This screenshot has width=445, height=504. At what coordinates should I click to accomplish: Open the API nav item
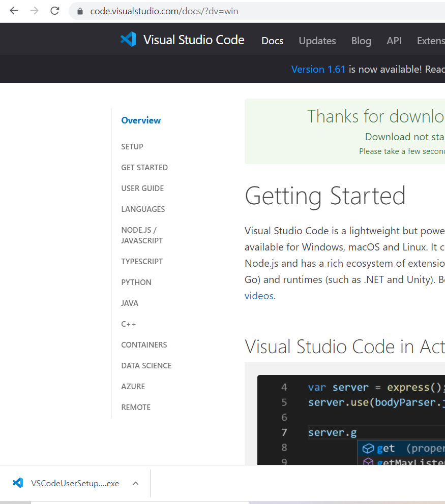pos(394,41)
